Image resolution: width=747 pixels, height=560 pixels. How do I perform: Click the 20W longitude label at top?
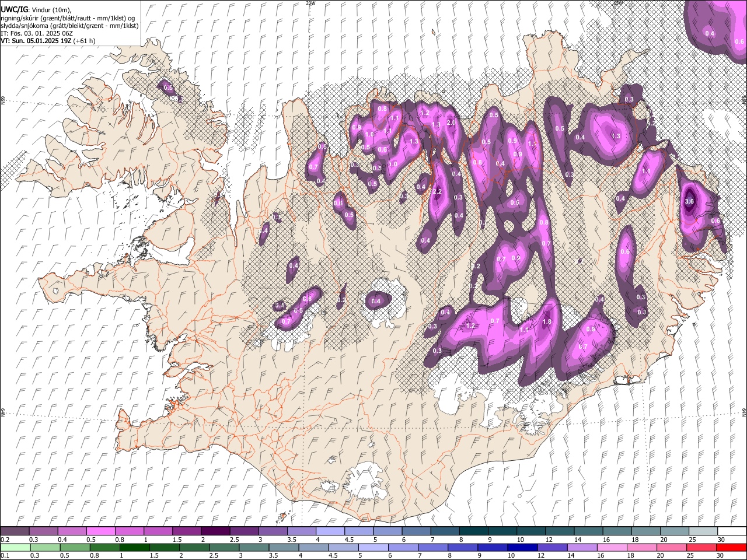click(x=310, y=3)
